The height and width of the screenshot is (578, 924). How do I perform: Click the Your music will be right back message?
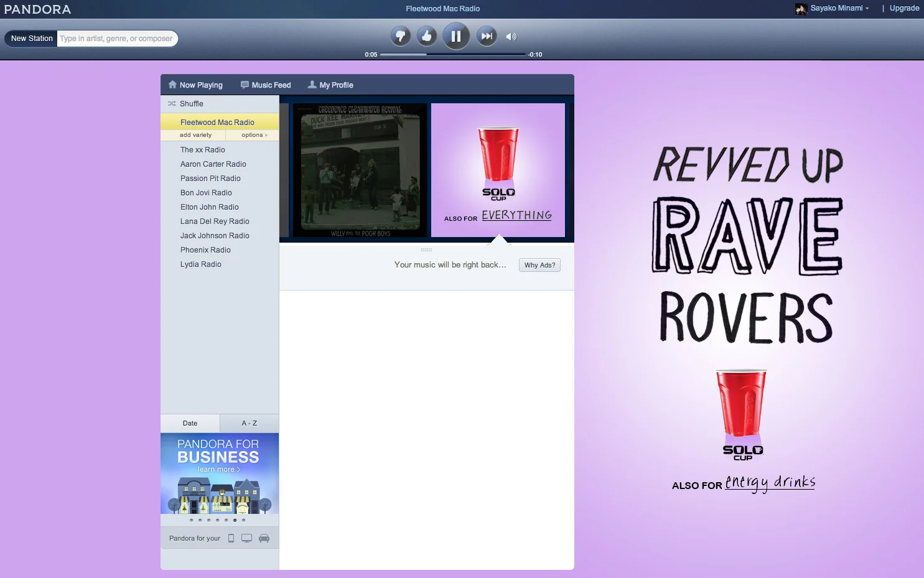pos(450,265)
